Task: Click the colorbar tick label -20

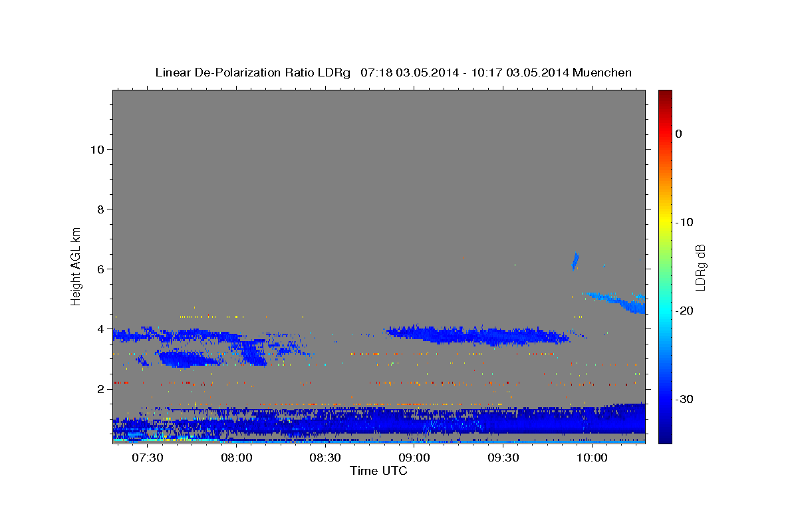Action: 686,311
